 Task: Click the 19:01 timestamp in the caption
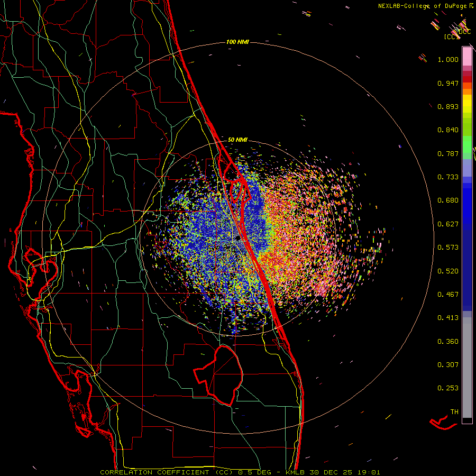point(369,472)
